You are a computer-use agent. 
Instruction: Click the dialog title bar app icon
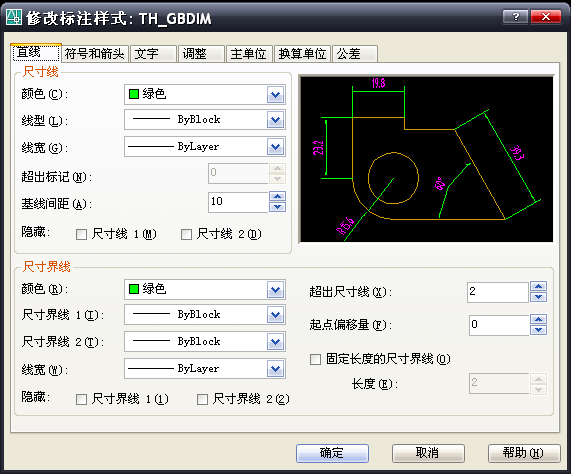click(x=14, y=17)
